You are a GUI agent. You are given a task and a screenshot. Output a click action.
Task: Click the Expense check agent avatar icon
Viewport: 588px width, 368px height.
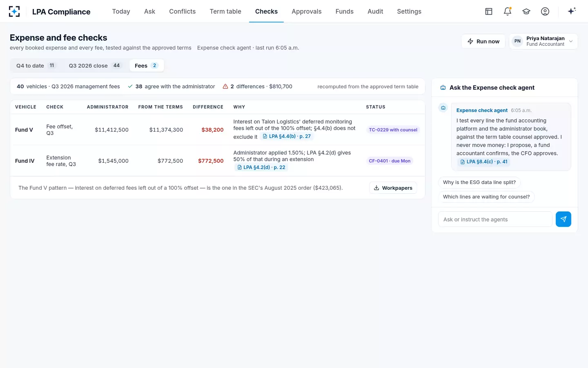[443, 108]
